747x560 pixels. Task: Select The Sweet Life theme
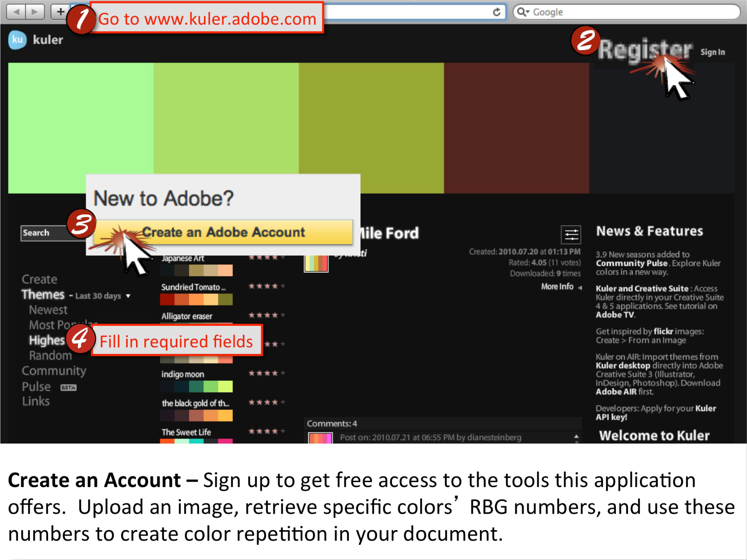(x=186, y=432)
